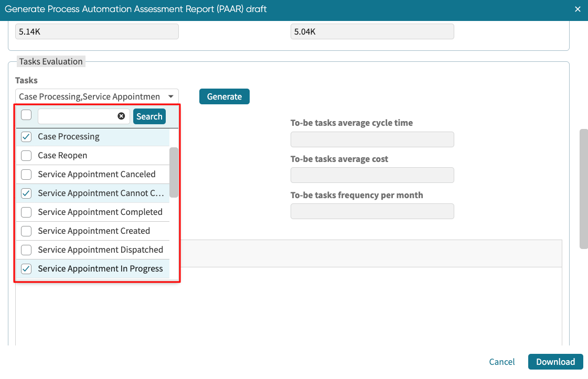
Task: Clear the task search field with X icon
Action: pyautogui.click(x=121, y=116)
